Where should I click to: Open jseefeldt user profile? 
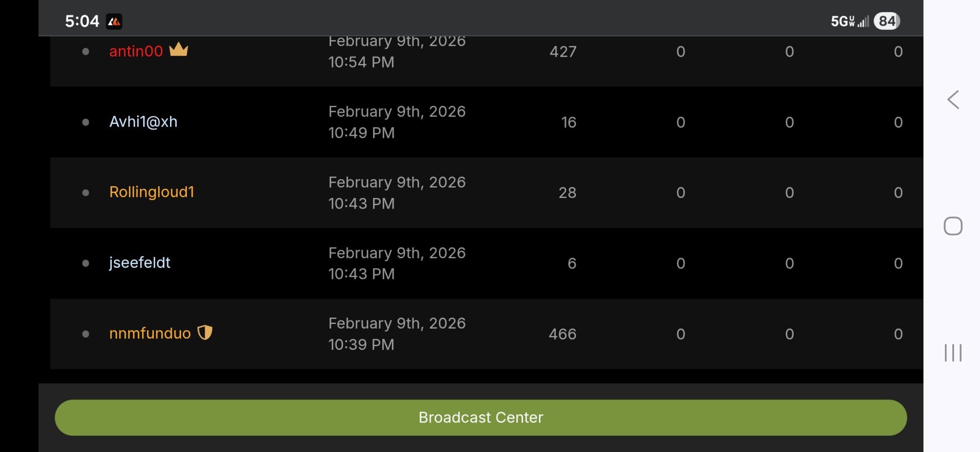(x=139, y=263)
